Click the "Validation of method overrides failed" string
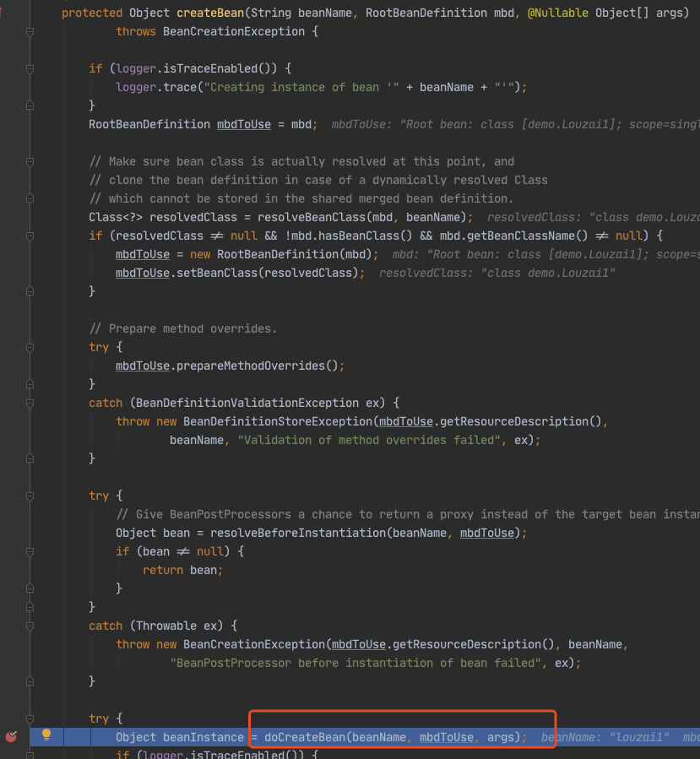Image resolution: width=700 pixels, height=759 pixels. [x=369, y=440]
